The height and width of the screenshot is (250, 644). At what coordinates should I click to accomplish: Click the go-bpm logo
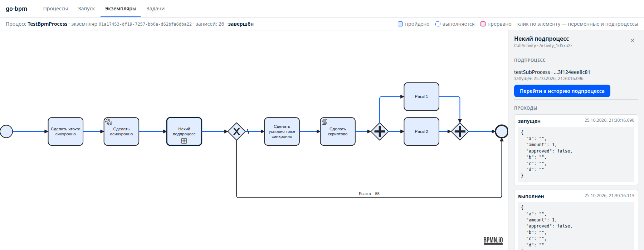pos(16,9)
